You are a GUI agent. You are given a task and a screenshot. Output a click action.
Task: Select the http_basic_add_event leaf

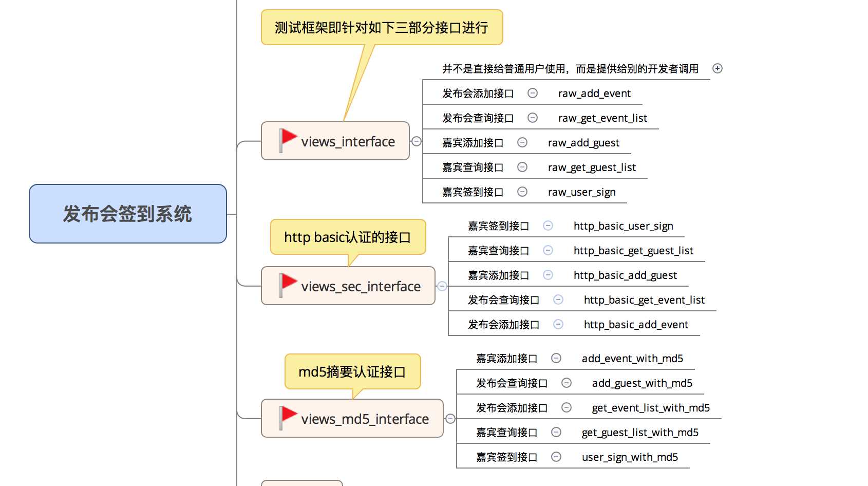(636, 325)
